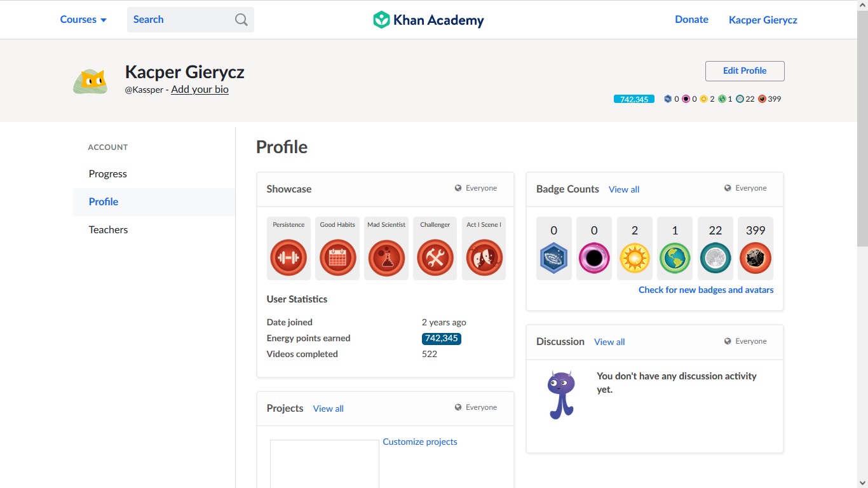Screen dimensions: 868x488
Task: Click the Customize projects link
Action: tap(420, 442)
